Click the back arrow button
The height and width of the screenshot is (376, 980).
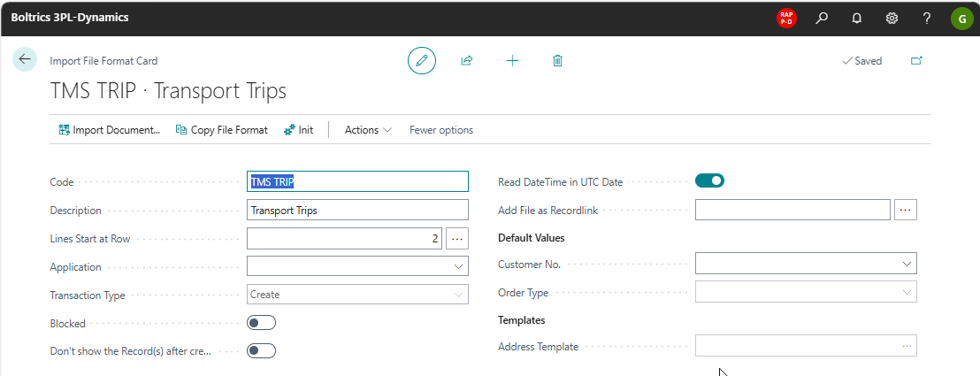pyautogui.click(x=25, y=59)
